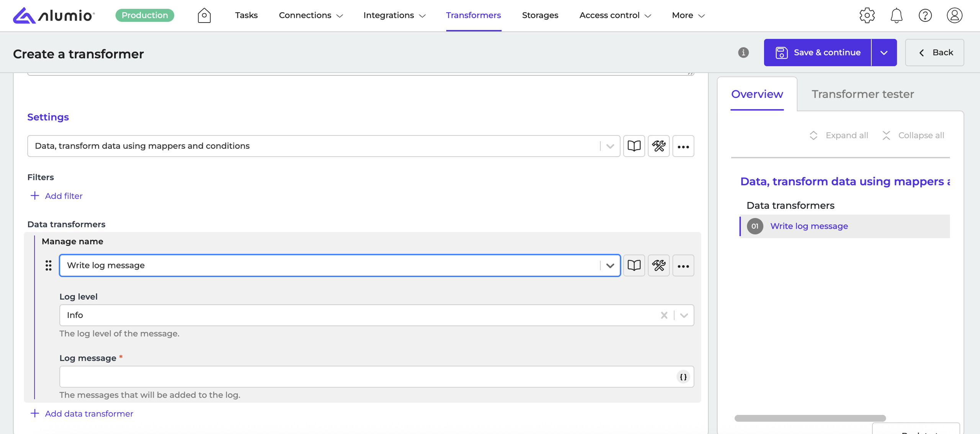The image size is (980, 434).
Task: Switch to the Transformer tester tab
Action: [x=862, y=94]
